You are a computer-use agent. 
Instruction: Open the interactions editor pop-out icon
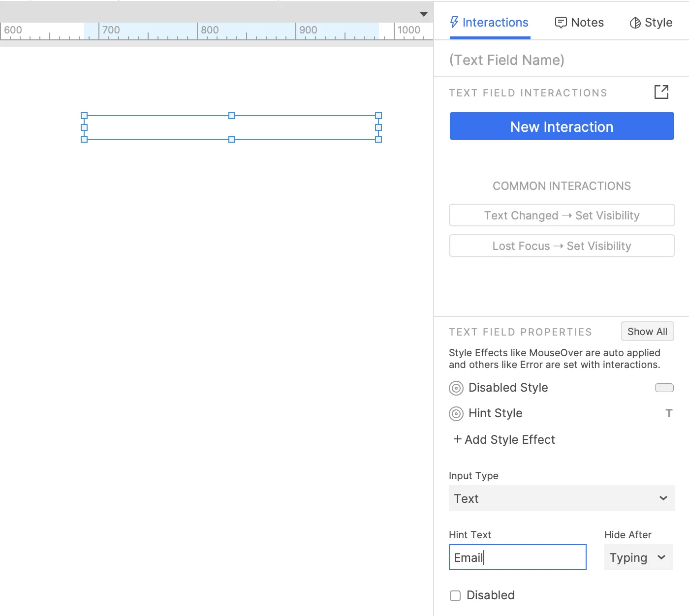tap(661, 92)
